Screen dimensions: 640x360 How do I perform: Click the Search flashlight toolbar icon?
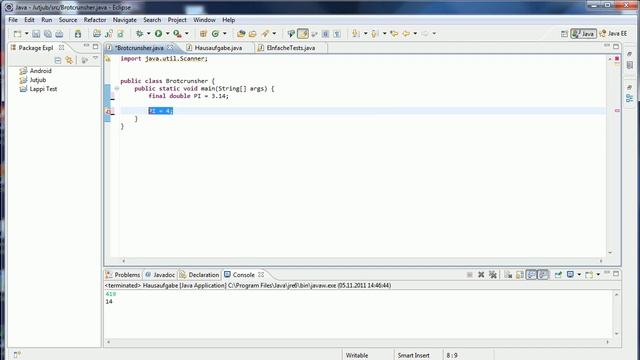[265, 34]
